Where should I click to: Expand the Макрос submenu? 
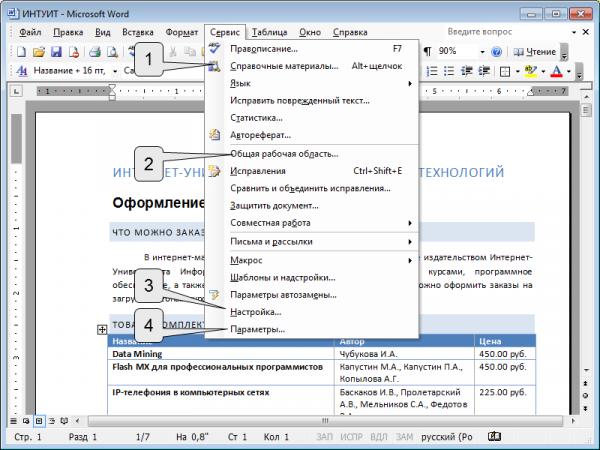coord(311,261)
